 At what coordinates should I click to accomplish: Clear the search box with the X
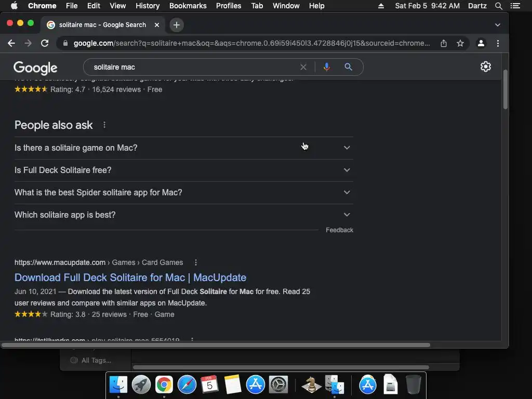tap(303, 67)
